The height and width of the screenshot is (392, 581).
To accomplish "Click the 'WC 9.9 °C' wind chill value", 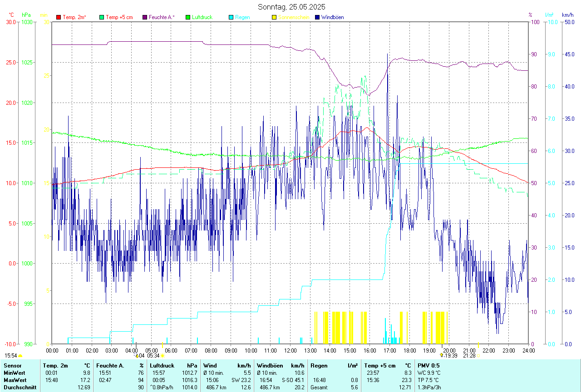I will (429, 372).
